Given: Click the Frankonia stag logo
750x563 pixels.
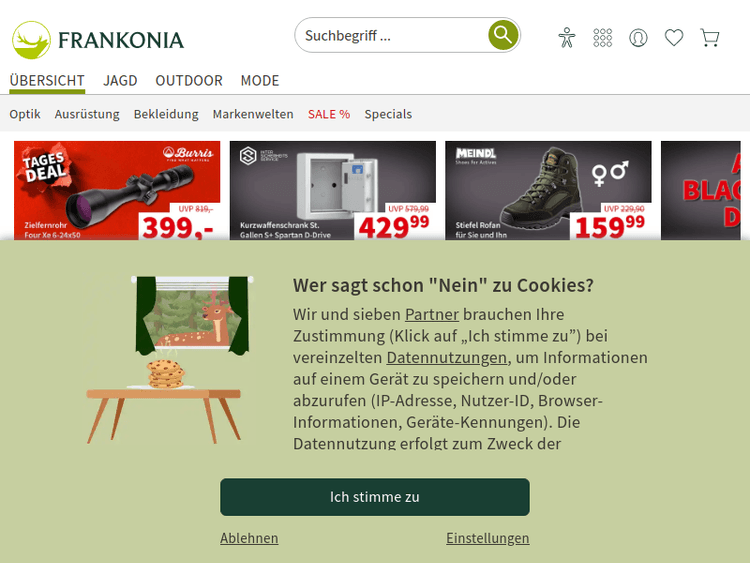Looking at the screenshot, I should tap(31, 40).
